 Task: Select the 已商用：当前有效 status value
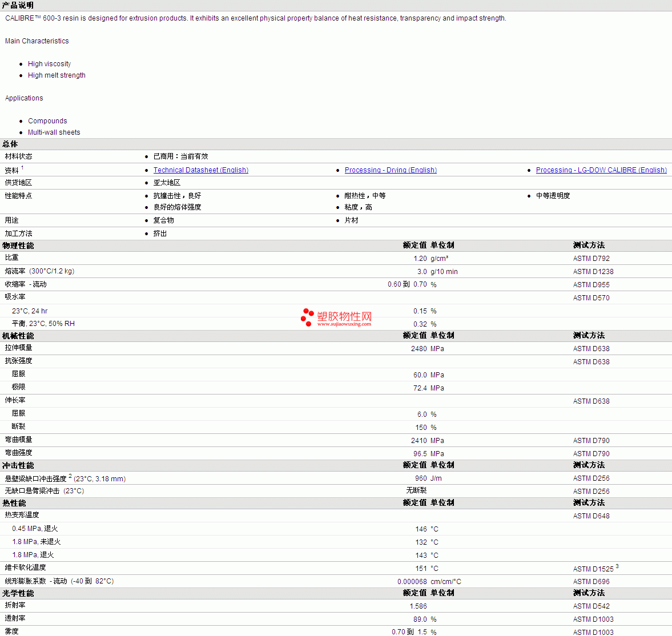181,156
